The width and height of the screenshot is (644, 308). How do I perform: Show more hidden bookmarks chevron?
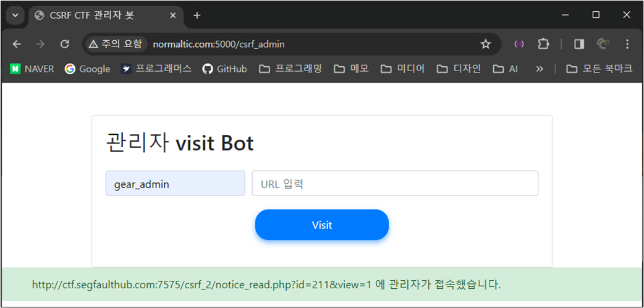tap(540, 69)
